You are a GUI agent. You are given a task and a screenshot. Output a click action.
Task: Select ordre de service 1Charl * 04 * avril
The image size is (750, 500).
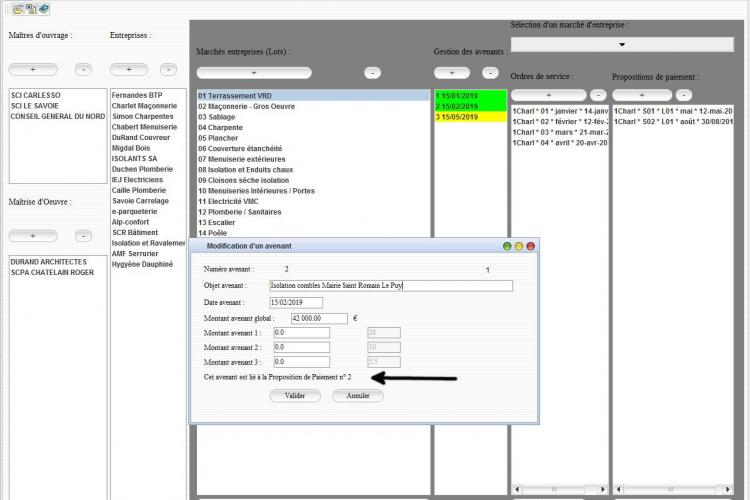point(560,143)
